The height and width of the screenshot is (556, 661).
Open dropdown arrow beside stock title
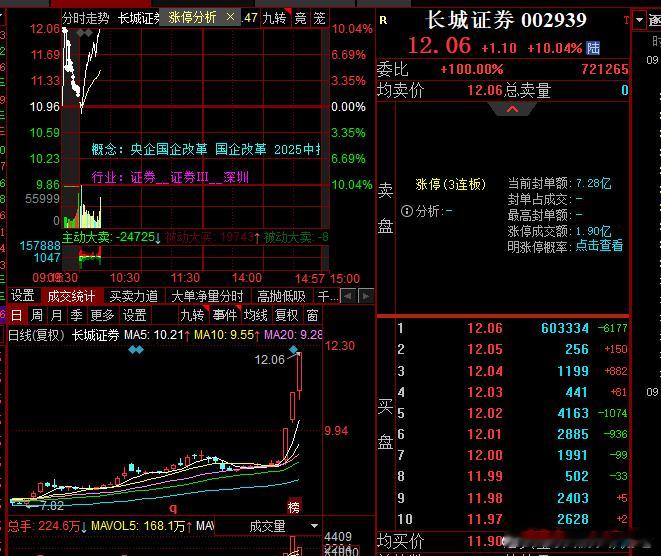(x=639, y=20)
